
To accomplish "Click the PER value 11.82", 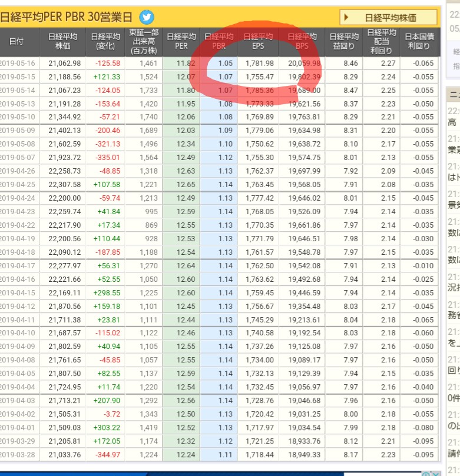I will pos(186,64).
